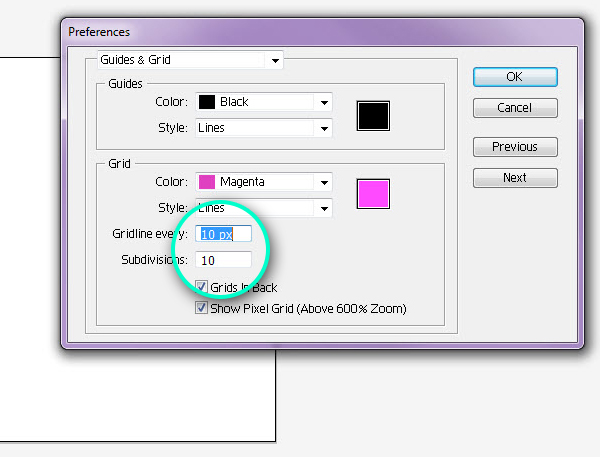Click the large magenta Grid color swatch

pyautogui.click(x=373, y=194)
